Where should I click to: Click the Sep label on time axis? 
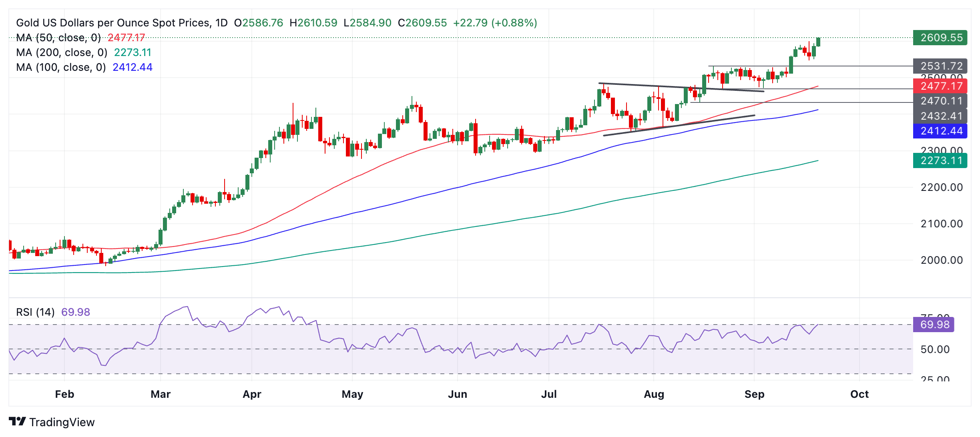click(x=754, y=394)
